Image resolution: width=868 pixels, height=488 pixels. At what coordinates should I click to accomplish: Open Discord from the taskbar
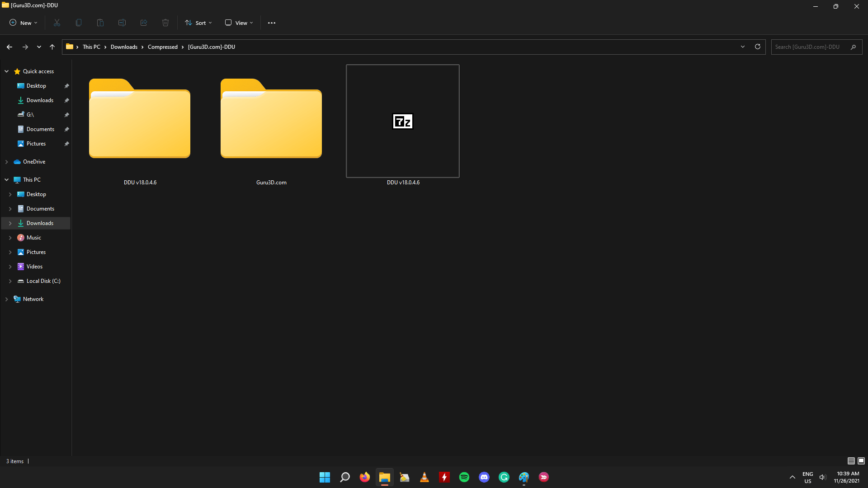(x=484, y=477)
